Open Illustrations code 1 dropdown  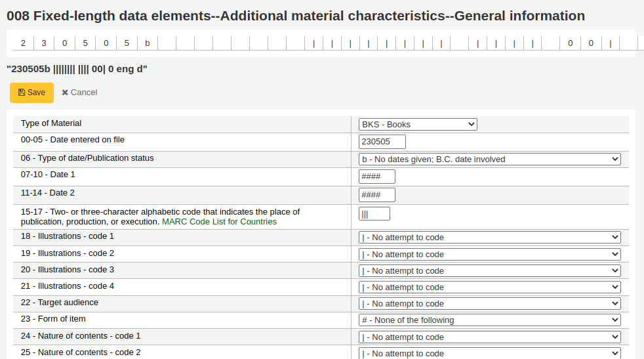pyautogui.click(x=490, y=238)
